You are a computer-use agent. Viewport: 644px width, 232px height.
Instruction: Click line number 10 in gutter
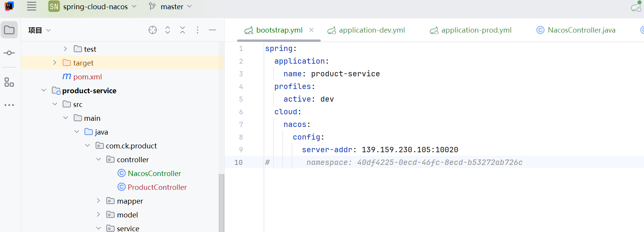point(239,163)
